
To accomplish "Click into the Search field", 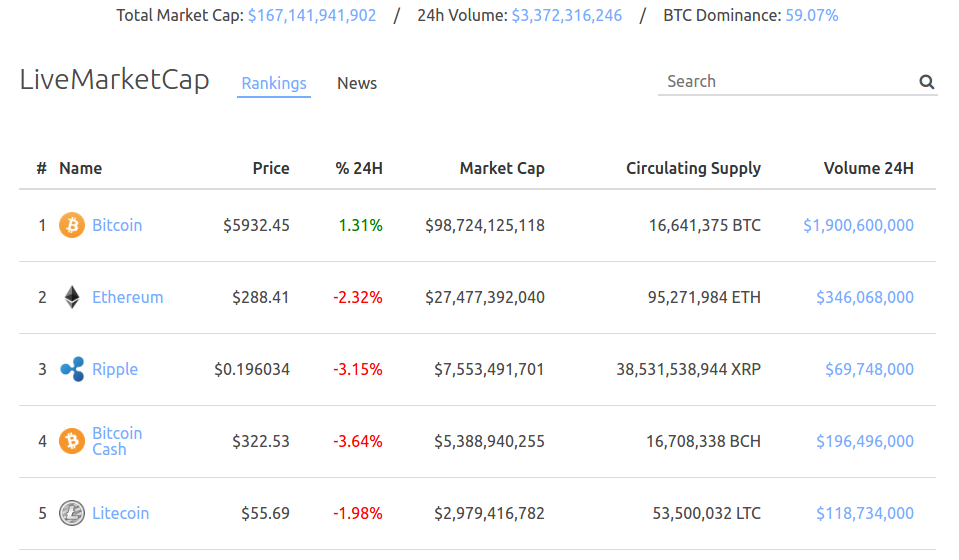I will (789, 81).
